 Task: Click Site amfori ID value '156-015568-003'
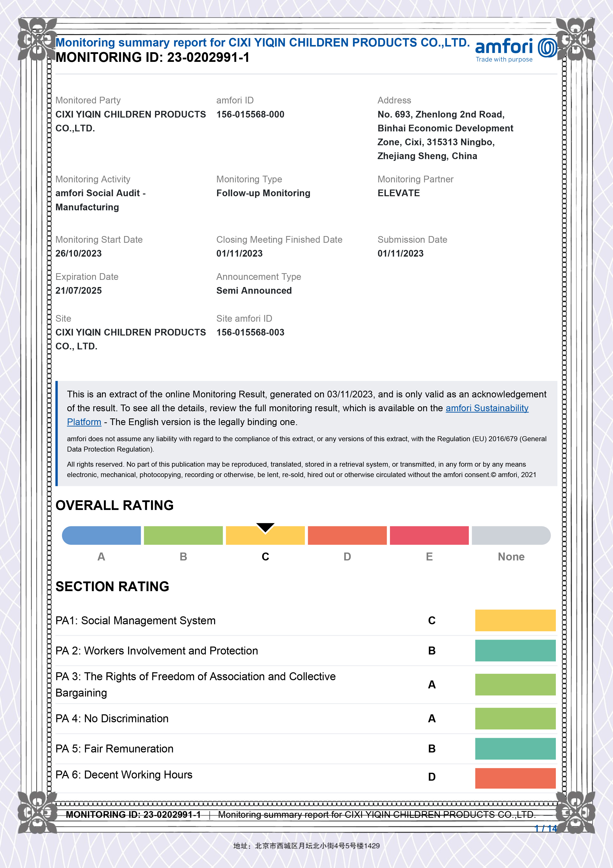point(250,332)
